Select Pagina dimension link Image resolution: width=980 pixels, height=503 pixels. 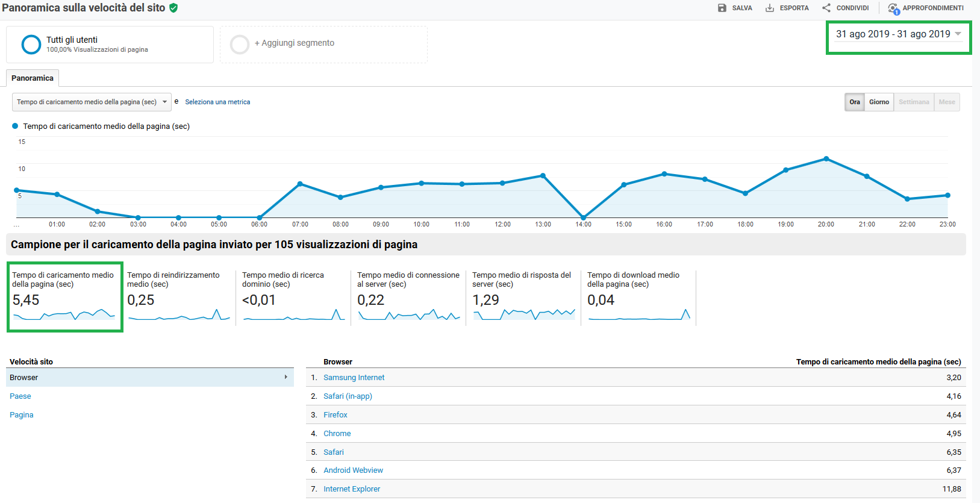tap(22, 414)
